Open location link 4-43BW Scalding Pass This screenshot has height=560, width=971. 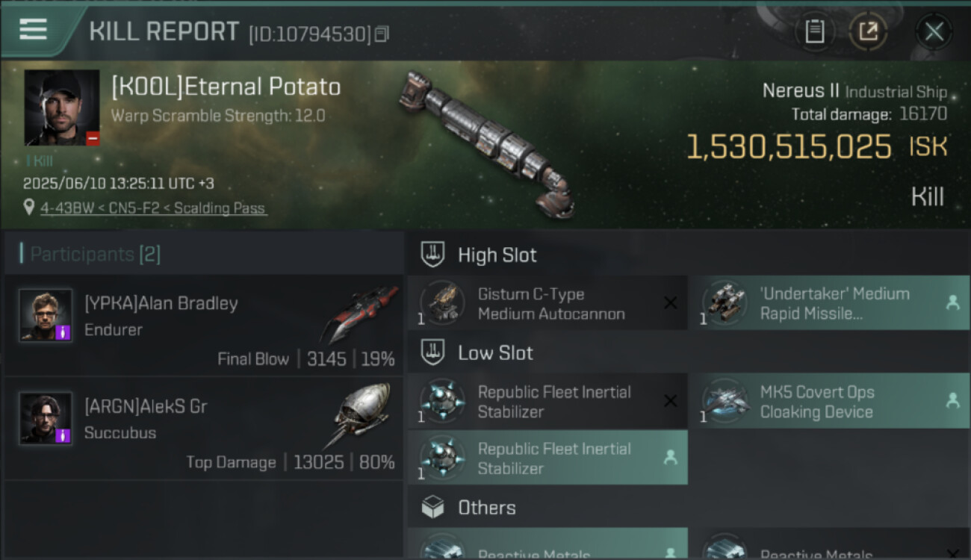(x=153, y=208)
